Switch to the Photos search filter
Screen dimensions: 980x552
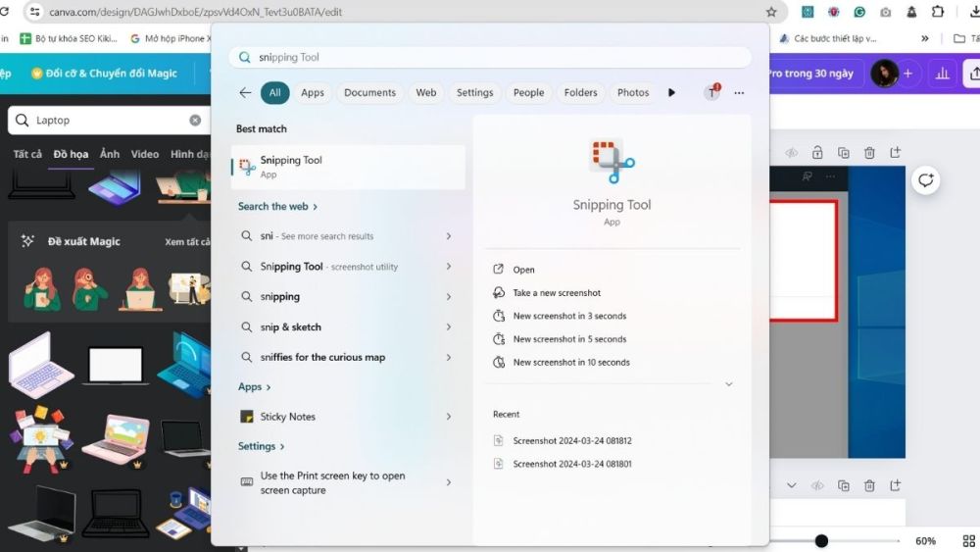click(x=633, y=92)
